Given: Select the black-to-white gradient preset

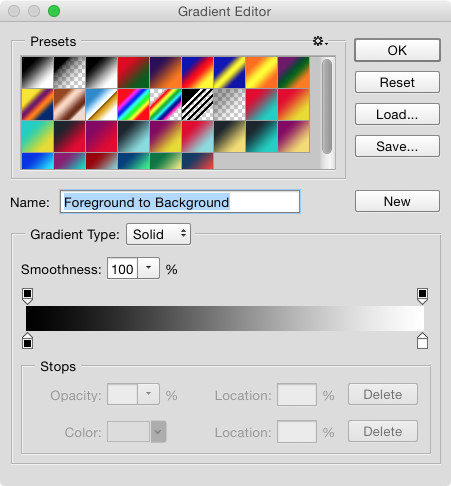Looking at the screenshot, I should 38,72.
